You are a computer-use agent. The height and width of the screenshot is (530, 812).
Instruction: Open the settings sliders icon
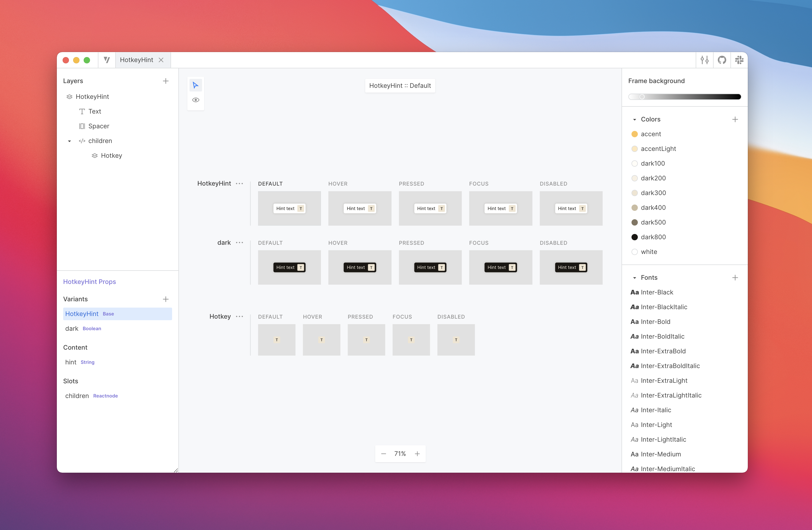pos(705,60)
